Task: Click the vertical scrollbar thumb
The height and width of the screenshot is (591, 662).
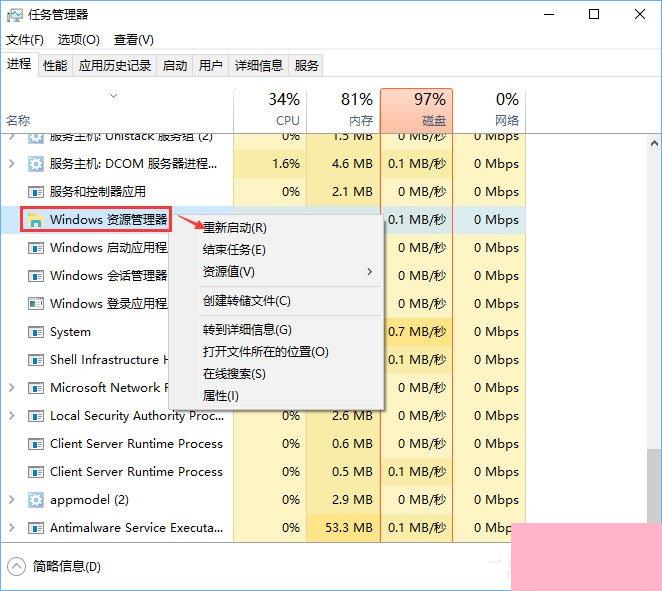Action: (654, 486)
